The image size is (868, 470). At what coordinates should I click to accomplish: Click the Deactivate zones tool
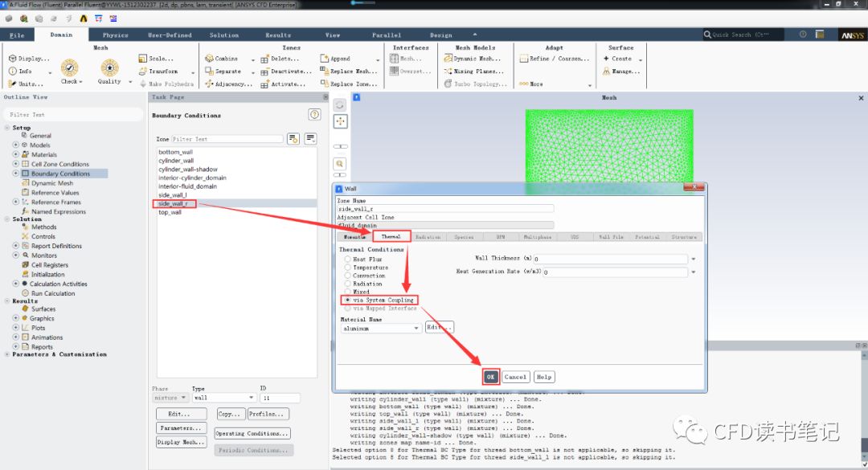pos(286,71)
